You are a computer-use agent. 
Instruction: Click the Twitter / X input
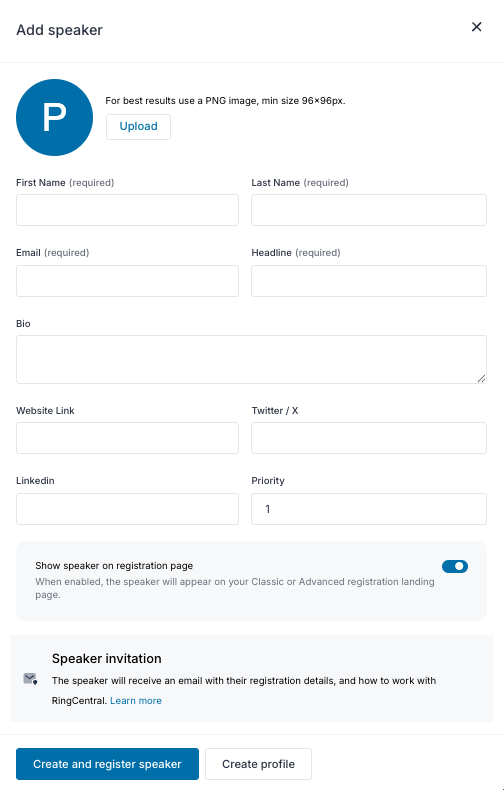[369, 438]
